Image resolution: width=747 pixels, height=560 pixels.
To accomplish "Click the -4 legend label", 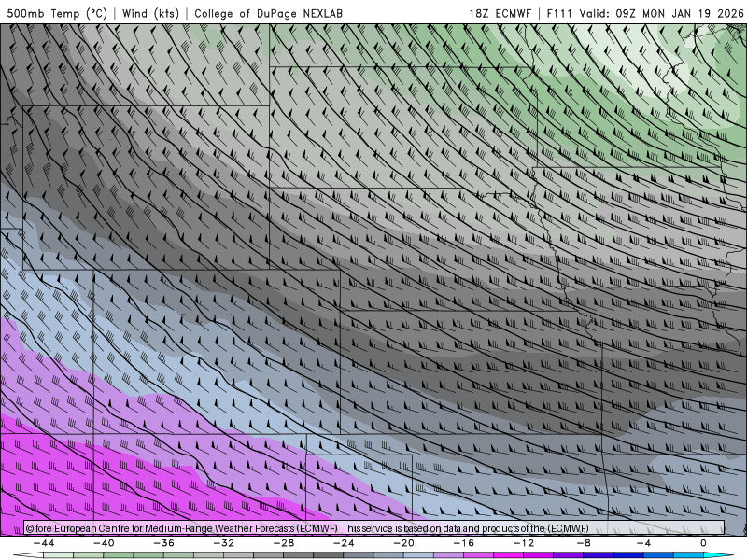I will [643, 543].
